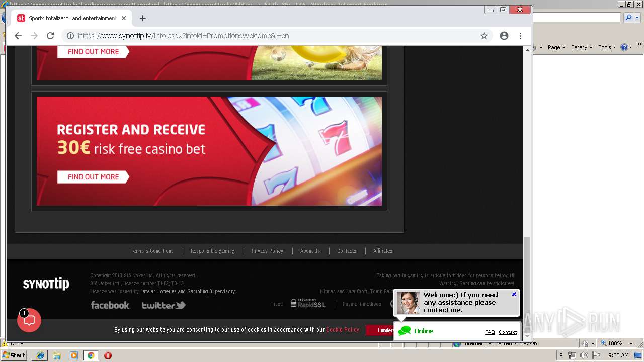Open Latvian Lotteries and Gambling Supervisory link

click(x=188, y=291)
